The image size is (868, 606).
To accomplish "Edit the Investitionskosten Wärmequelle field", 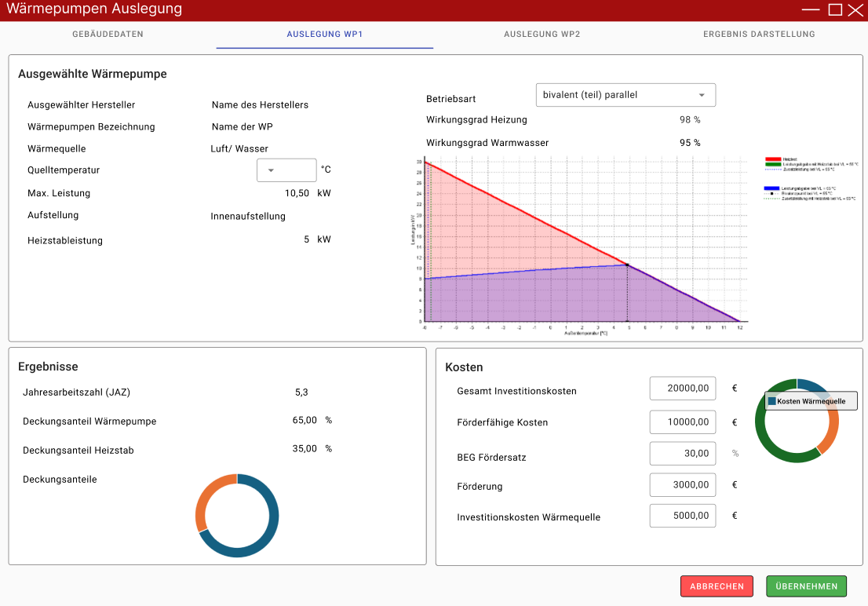I will tap(682, 517).
